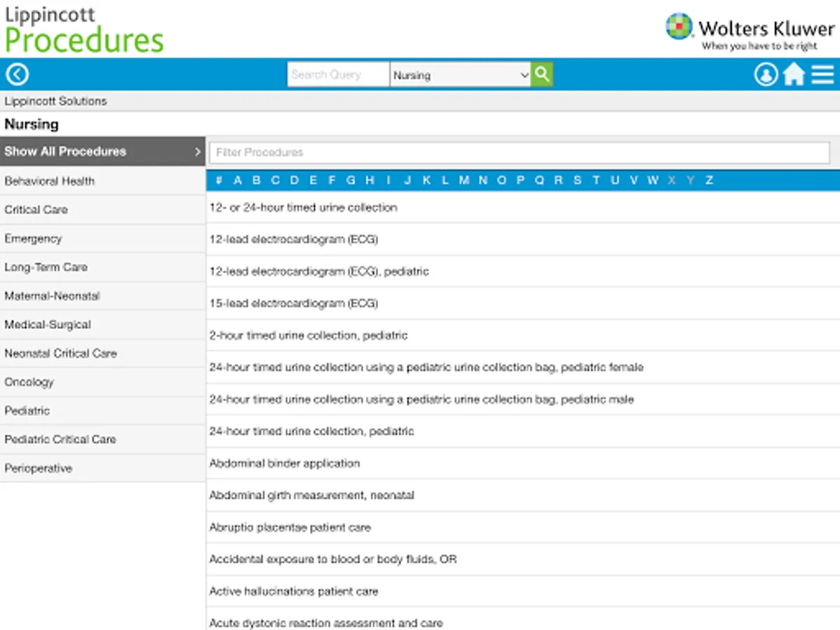Select the Oncology category
Image resolution: width=840 pixels, height=630 pixels.
click(x=103, y=381)
